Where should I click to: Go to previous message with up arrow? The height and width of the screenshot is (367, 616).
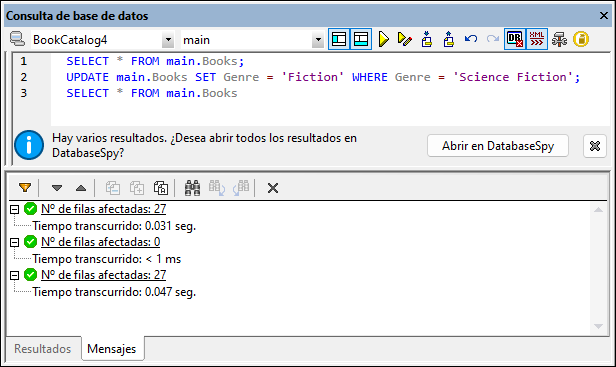point(81,188)
